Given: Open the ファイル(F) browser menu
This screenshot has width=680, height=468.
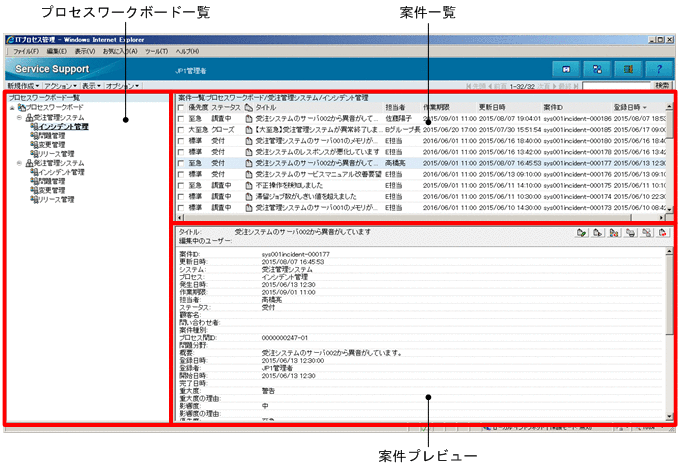Looking at the screenshot, I should (x=26, y=51).
